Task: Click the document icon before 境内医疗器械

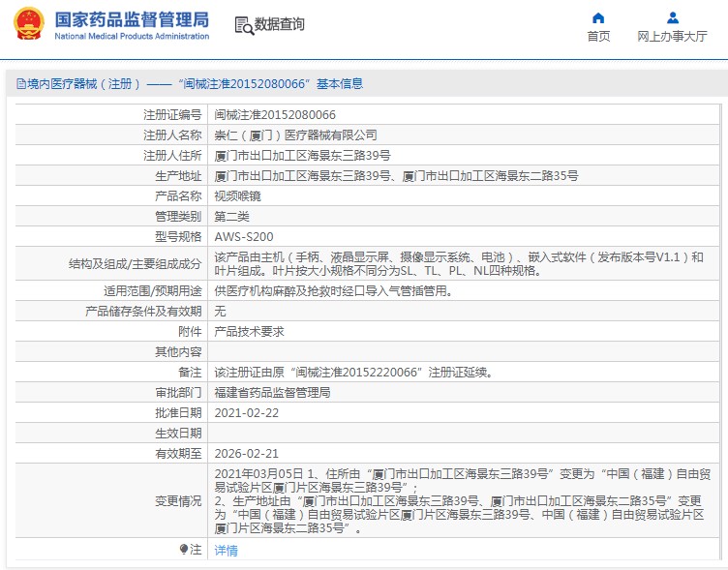Action: (x=19, y=84)
